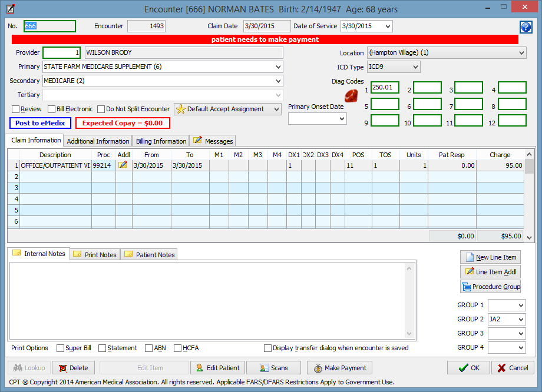This screenshot has height=392, width=542.
Task: Click the Encounter field showing 1493
Action: [146, 26]
